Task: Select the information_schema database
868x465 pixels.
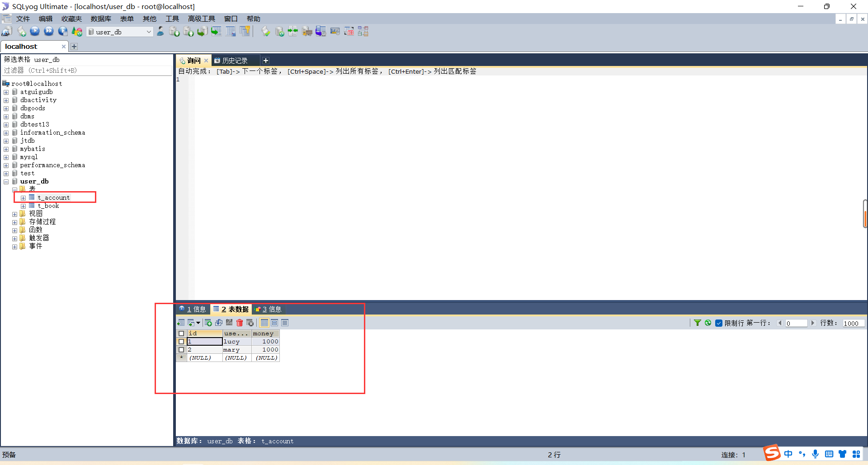Action: coord(52,133)
